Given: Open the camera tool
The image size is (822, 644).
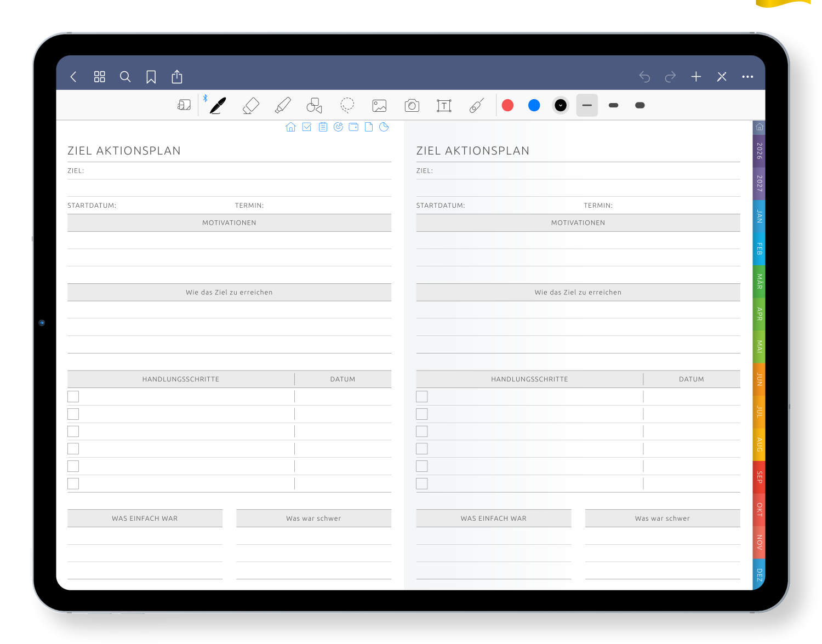Looking at the screenshot, I should pos(412,105).
